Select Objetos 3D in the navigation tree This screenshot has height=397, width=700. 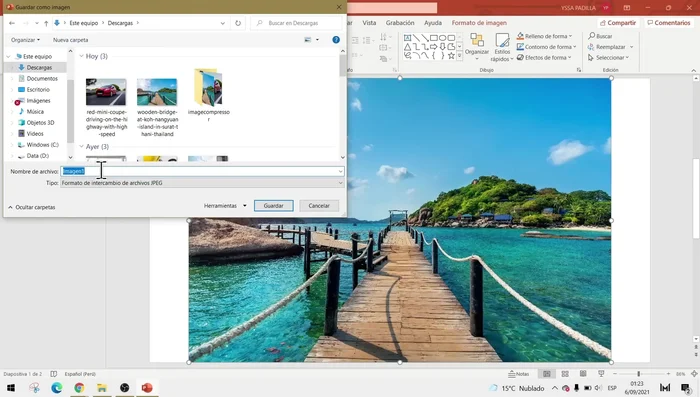click(40, 122)
